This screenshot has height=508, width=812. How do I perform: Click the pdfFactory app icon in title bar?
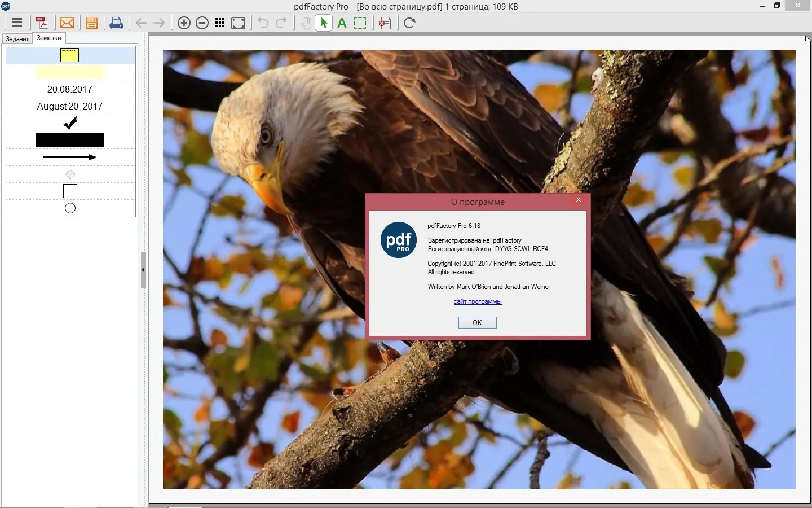coord(6,6)
